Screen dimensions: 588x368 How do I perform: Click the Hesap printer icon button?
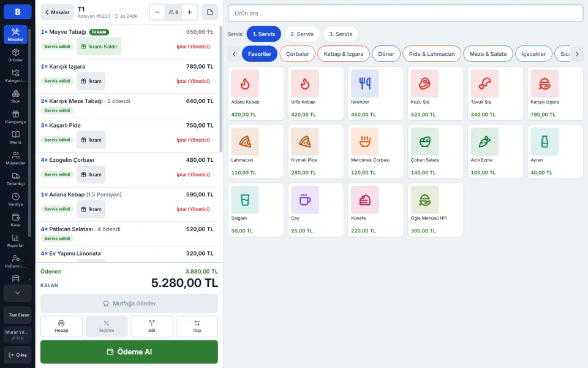[x=61, y=326]
